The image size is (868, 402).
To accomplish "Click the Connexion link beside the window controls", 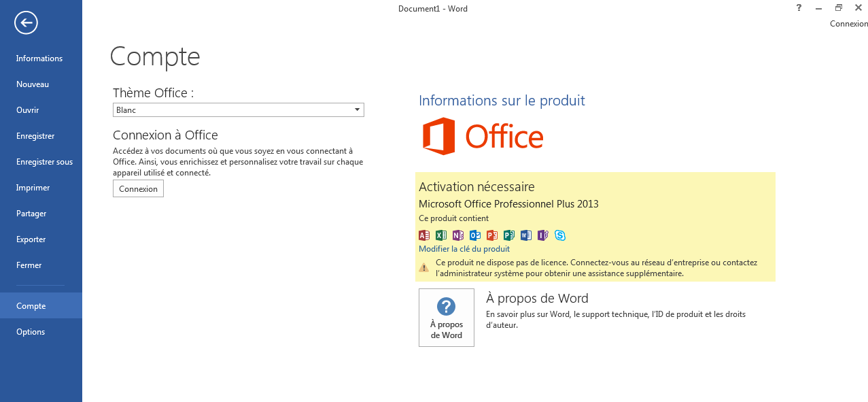I will pos(849,24).
